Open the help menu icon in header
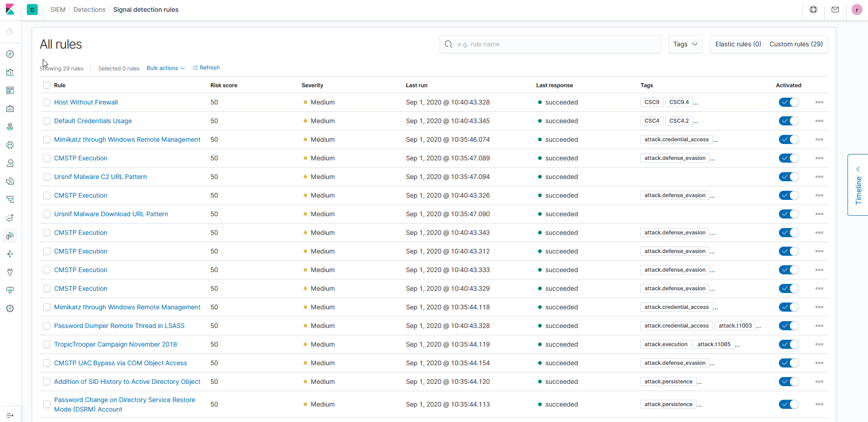Image resolution: width=868 pixels, height=422 pixels. [x=813, y=10]
